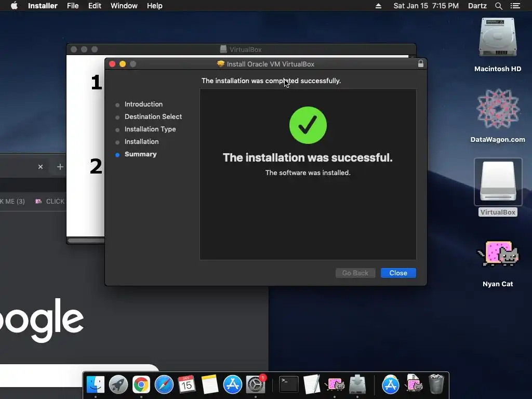Click the Dartz user name in menu bar

click(x=477, y=6)
